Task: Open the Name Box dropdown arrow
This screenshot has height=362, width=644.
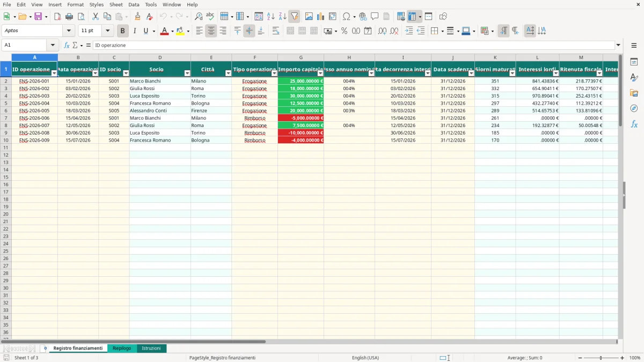Action: (53, 45)
